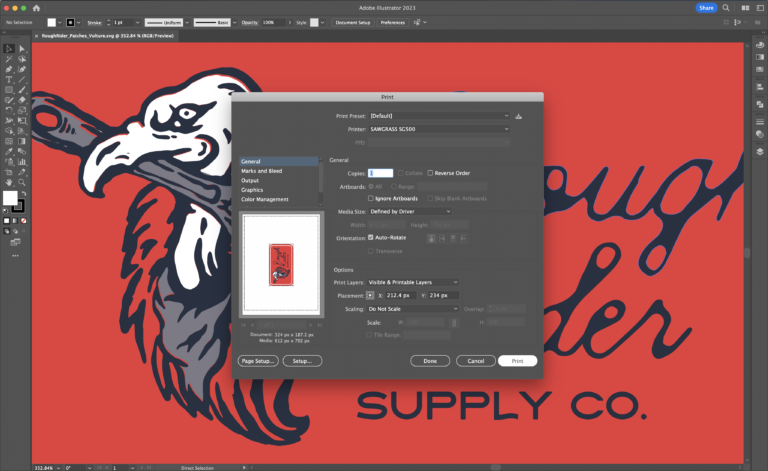Open the Color panel icon in dock

pyautogui.click(x=760, y=45)
